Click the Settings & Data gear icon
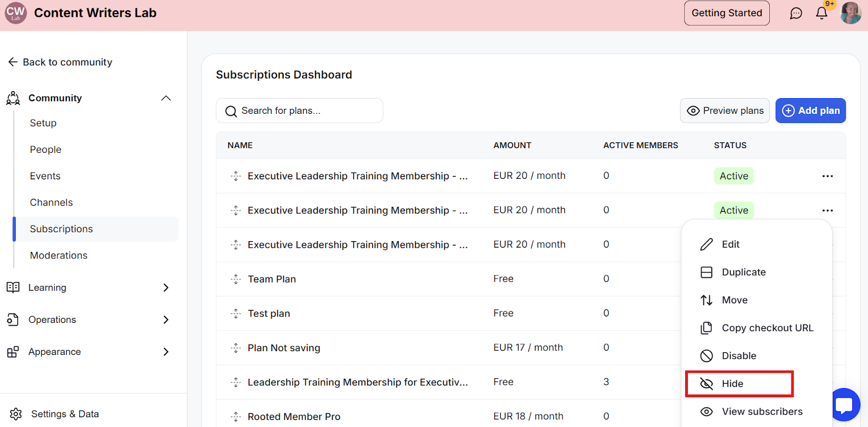868x427 pixels. point(16,414)
